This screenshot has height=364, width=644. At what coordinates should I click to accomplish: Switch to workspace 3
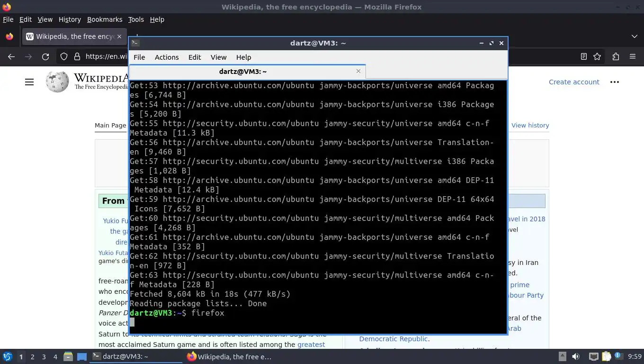click(44, 356)
